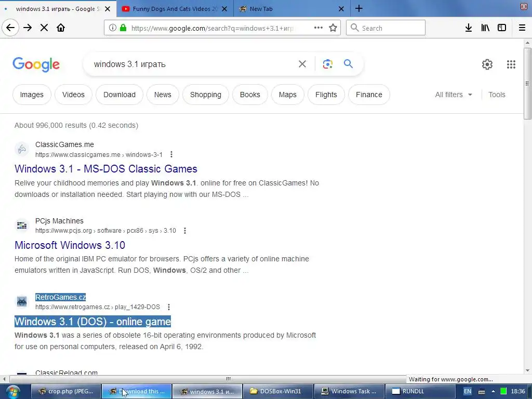Click the ClassicGames.me site name

coord(64,144)
